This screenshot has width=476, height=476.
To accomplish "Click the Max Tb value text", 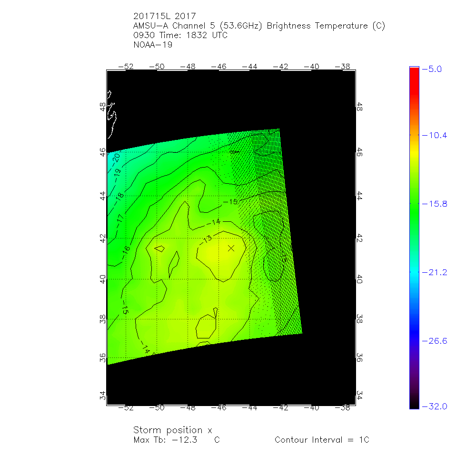I will coord(176,440).
